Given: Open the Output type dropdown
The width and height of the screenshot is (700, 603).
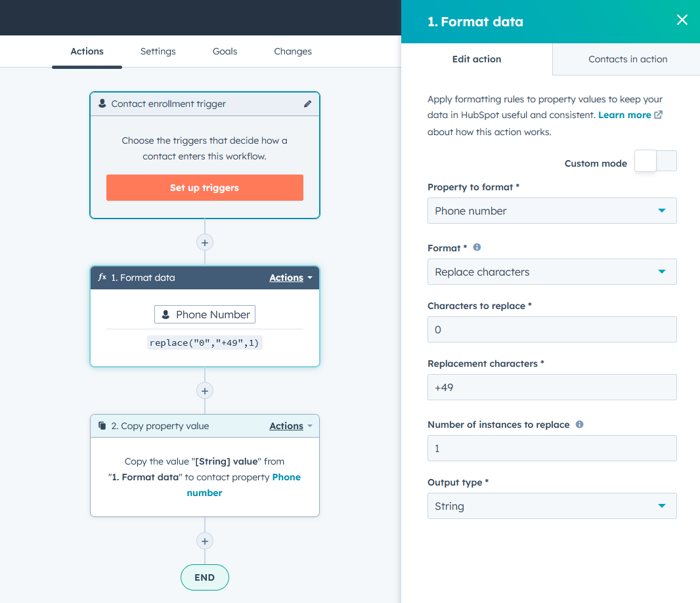Looking at the screenshot, I should [552, 506].
